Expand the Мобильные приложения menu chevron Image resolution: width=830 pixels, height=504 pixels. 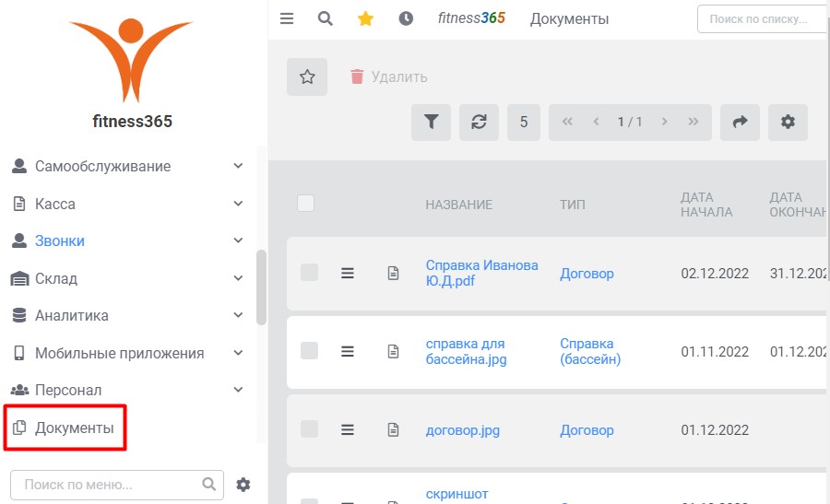coord(238,353)
